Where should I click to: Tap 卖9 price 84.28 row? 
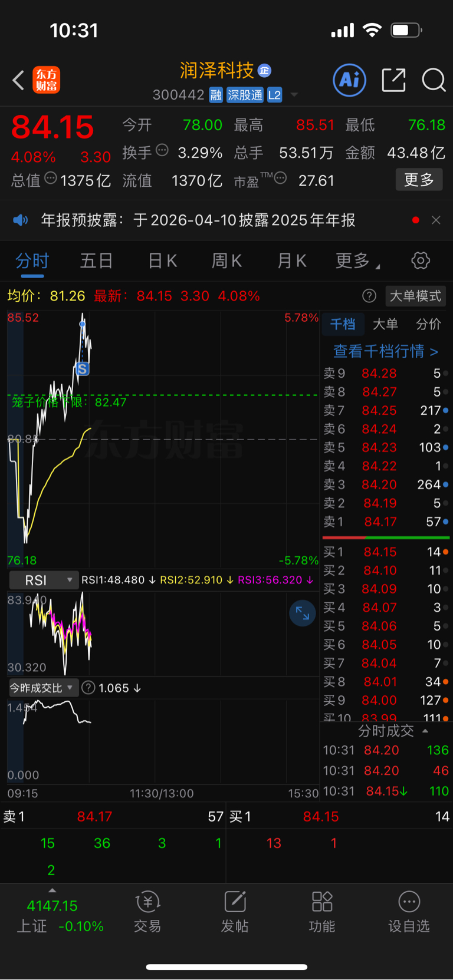386,374
